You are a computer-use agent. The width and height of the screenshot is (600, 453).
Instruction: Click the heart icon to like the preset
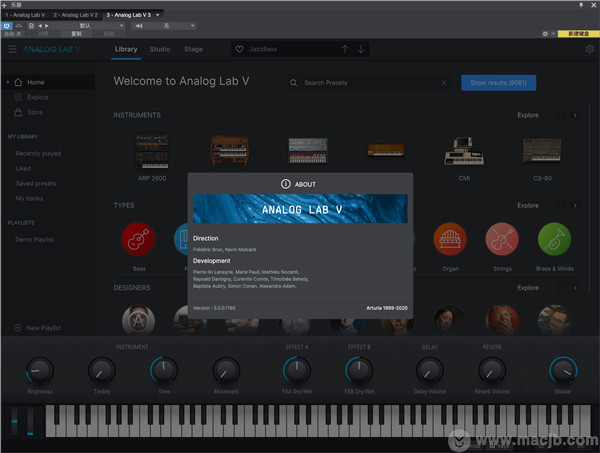pos(238,49)
